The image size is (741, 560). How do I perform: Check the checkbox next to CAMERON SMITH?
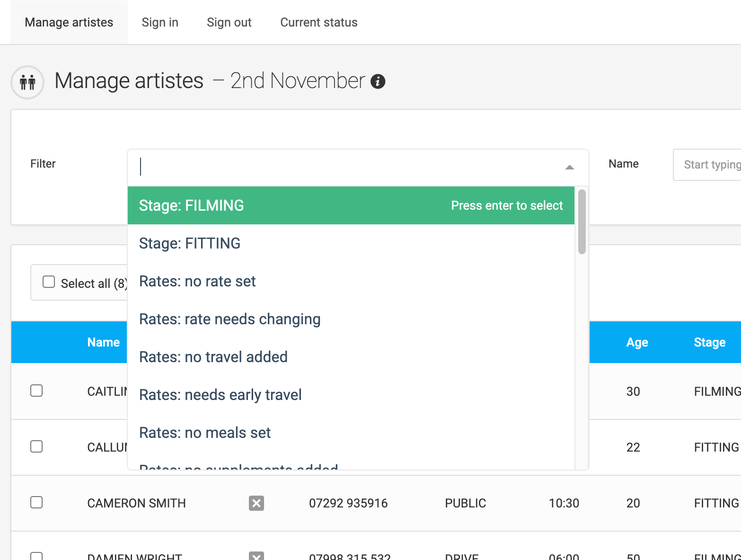pyautogui.click(x=36, y=503)
